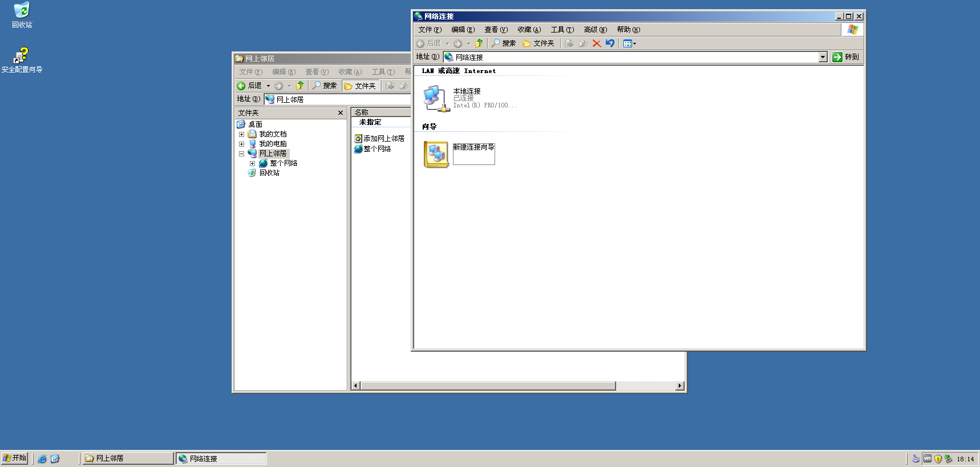
Task: Select the 回收站 icon on the desktop
Action: click(22, 10)
